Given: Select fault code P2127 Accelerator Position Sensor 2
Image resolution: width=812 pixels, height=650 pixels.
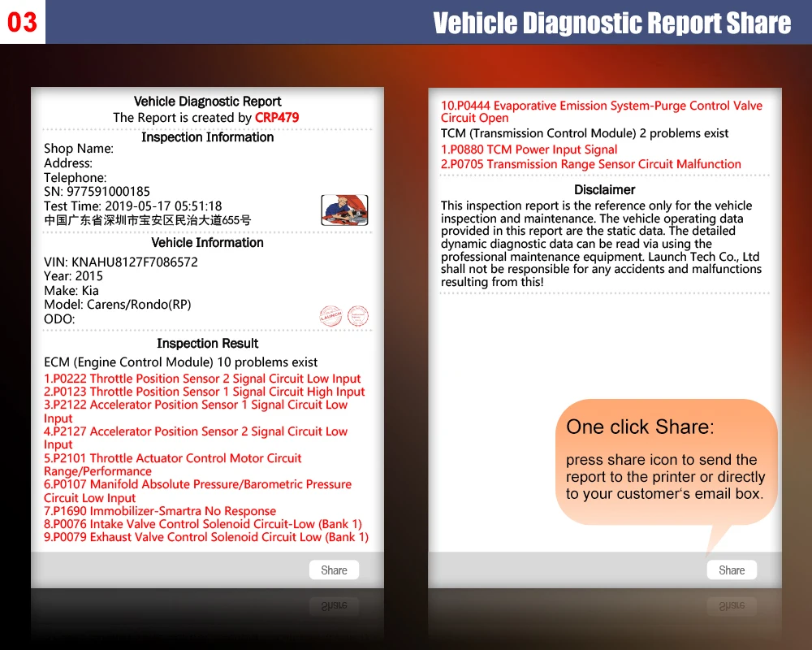Looking at the screenshot, I should click(196, 438).
